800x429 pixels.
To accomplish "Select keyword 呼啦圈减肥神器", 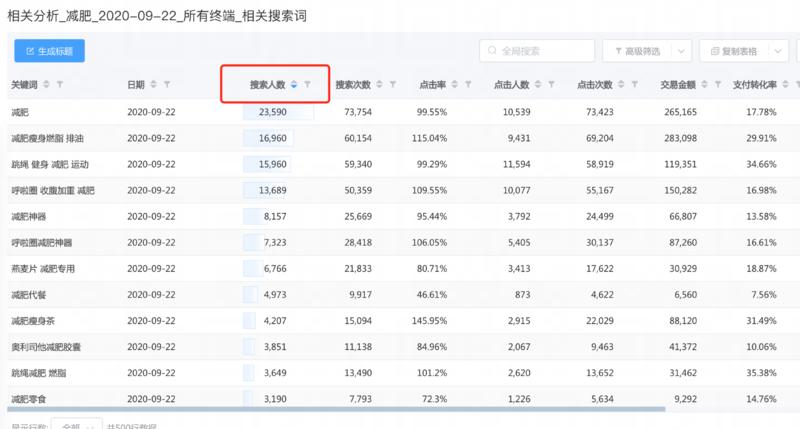I will pyautogui.click(x=42, y=242).
